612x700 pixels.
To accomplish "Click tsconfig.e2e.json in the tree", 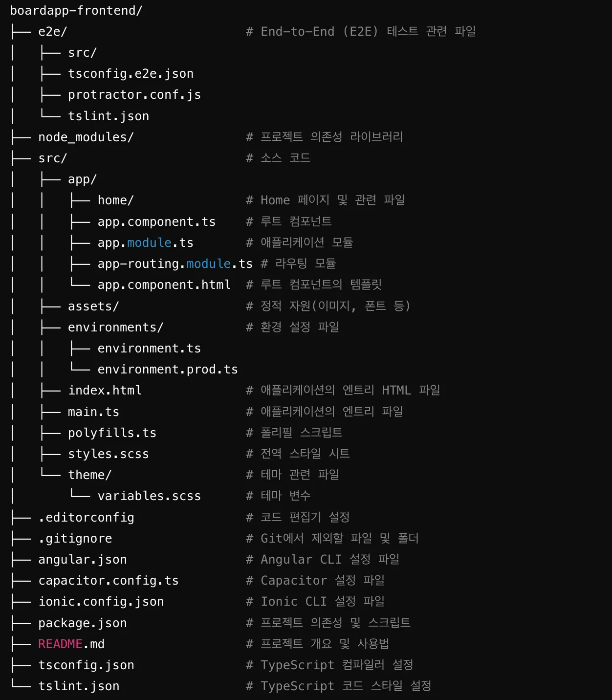I will tap(131, 74).
